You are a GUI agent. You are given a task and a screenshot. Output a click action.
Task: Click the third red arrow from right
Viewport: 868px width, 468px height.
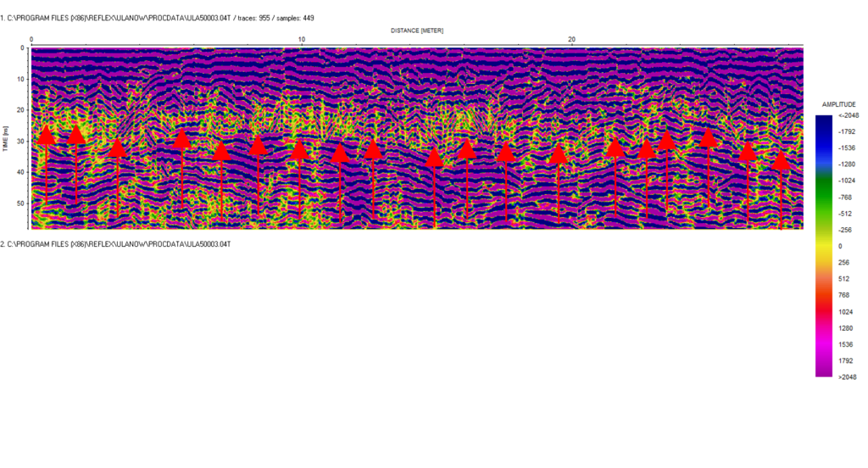(x=708, y=138)
